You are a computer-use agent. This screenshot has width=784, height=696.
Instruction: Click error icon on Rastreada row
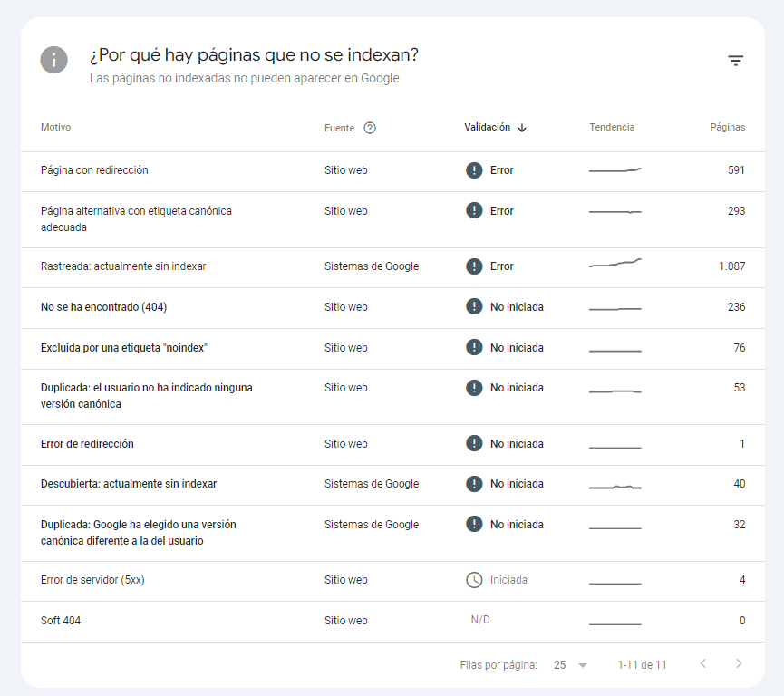(x=474, y=266)
